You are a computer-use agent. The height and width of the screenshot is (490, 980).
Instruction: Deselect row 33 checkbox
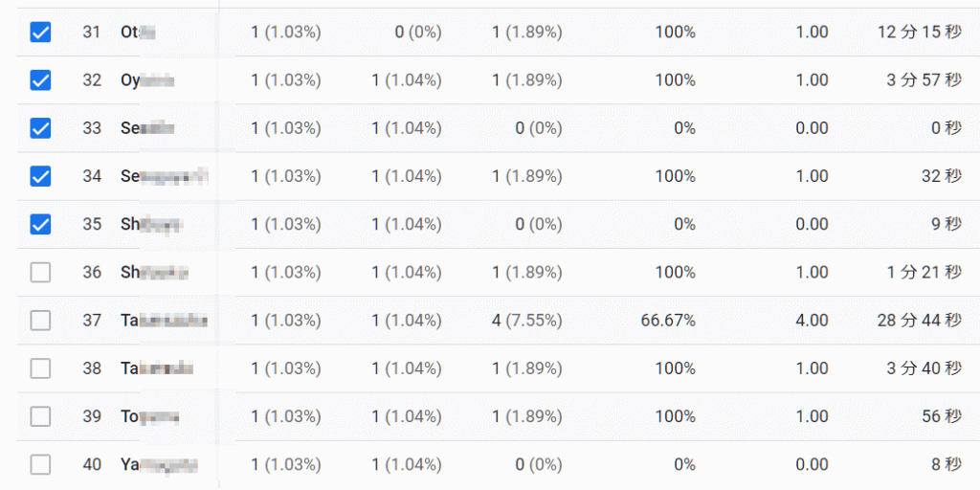click(40, 128)
